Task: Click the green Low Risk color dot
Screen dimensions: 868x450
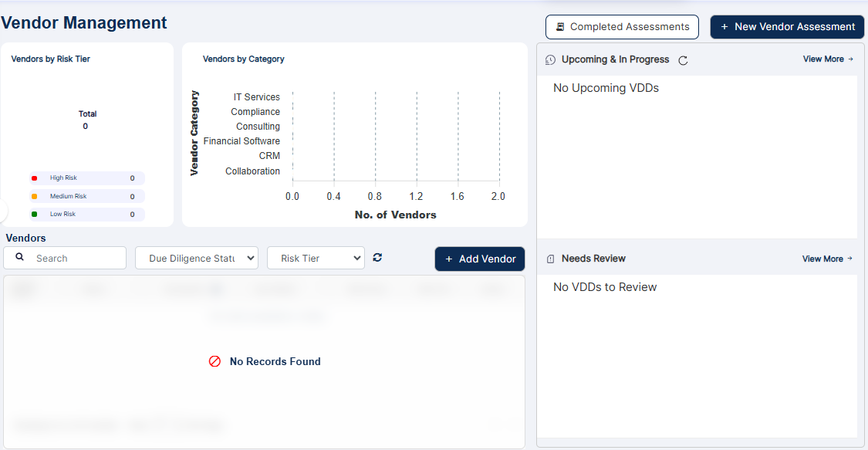Action: [34, 214]
